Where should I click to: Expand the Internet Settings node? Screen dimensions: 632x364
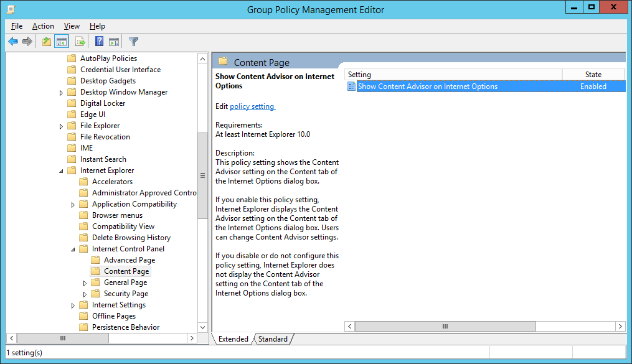[73, 306]
